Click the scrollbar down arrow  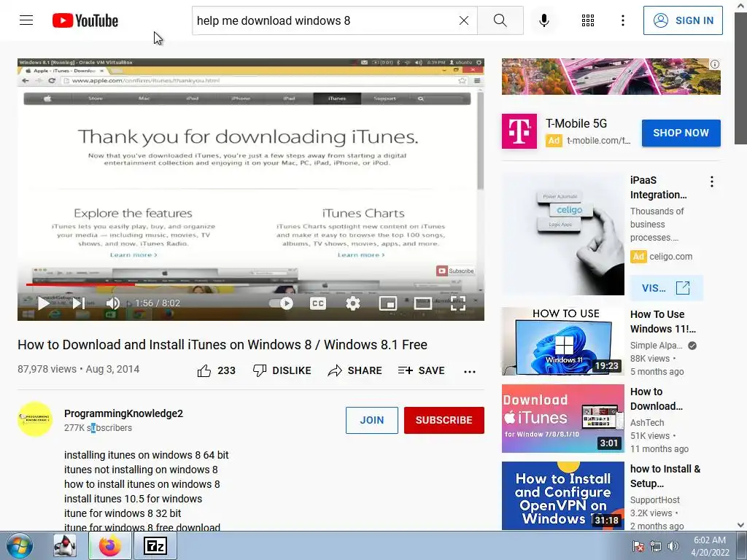(x=740, y=525)
